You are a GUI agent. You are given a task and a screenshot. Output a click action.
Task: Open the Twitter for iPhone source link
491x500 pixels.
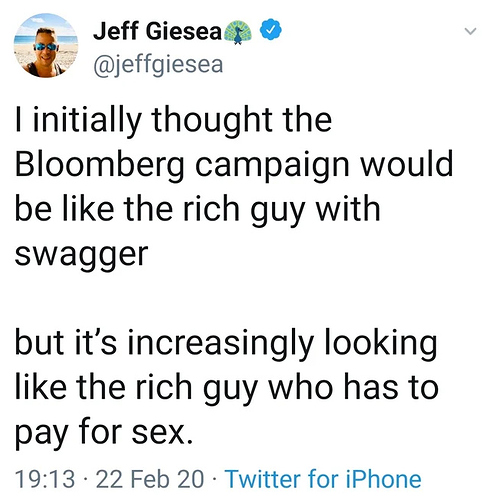(323, 479)
